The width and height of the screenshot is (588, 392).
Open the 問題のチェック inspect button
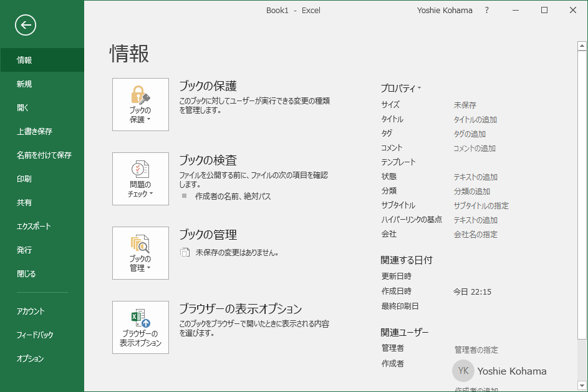click(141, 179)
